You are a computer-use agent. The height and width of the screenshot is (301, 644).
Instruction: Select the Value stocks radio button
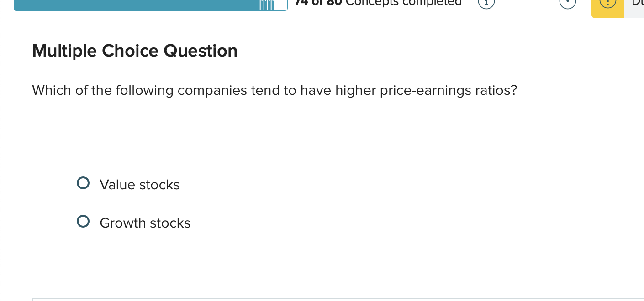pyautogui.click(x=83, y=183)
